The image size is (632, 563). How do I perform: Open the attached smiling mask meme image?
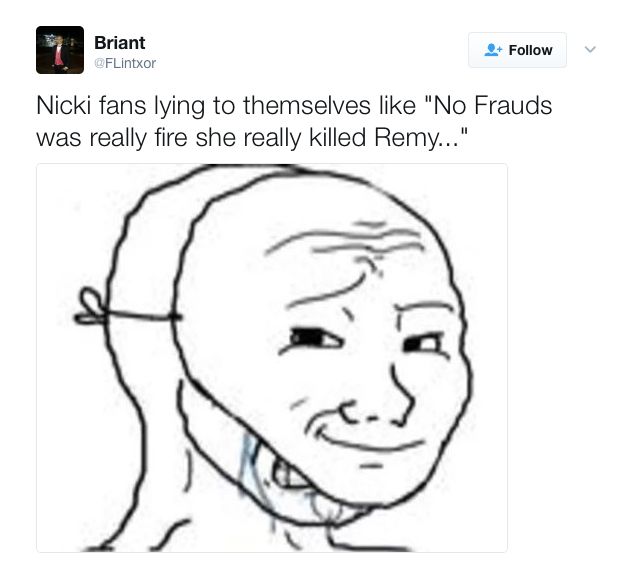[272, 358]
